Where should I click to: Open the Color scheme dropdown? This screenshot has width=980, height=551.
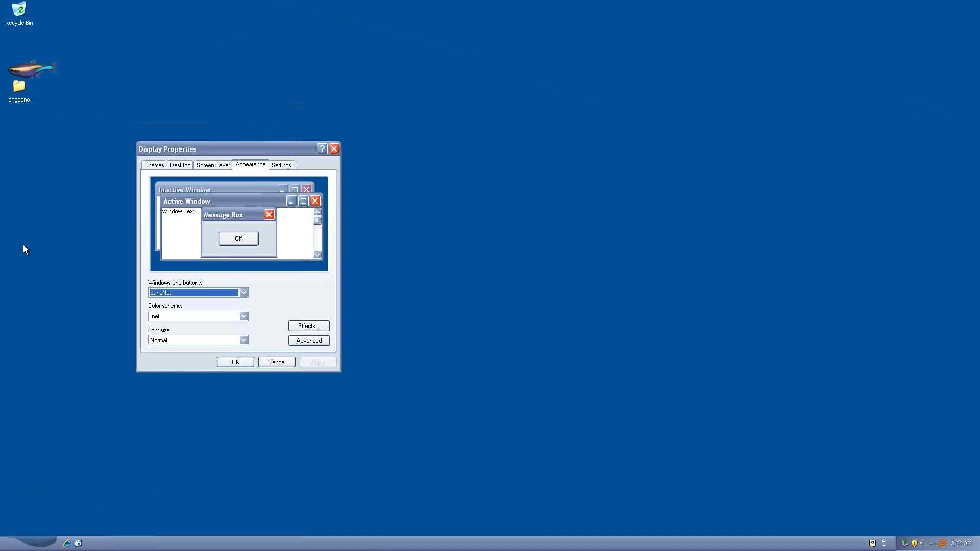tap(243, 316)
